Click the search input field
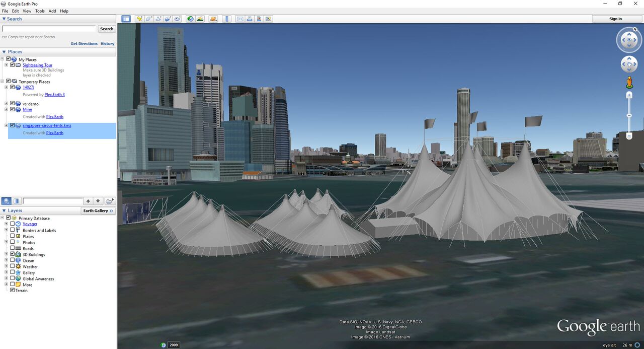The width and height of the screenshot is (644, 349). (49, 29)
